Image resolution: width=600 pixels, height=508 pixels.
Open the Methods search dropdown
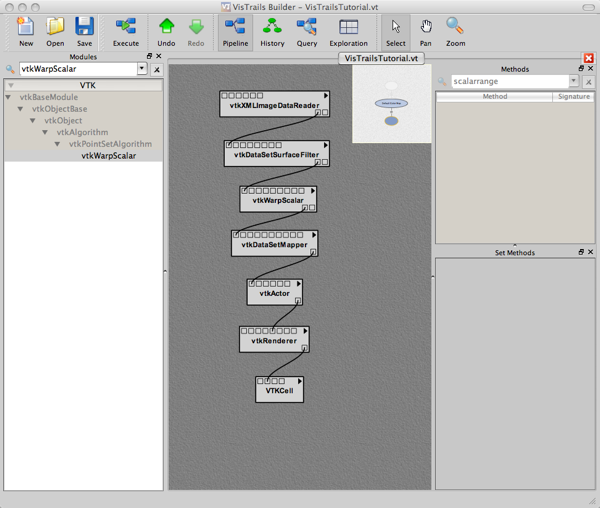pos(574,81)
